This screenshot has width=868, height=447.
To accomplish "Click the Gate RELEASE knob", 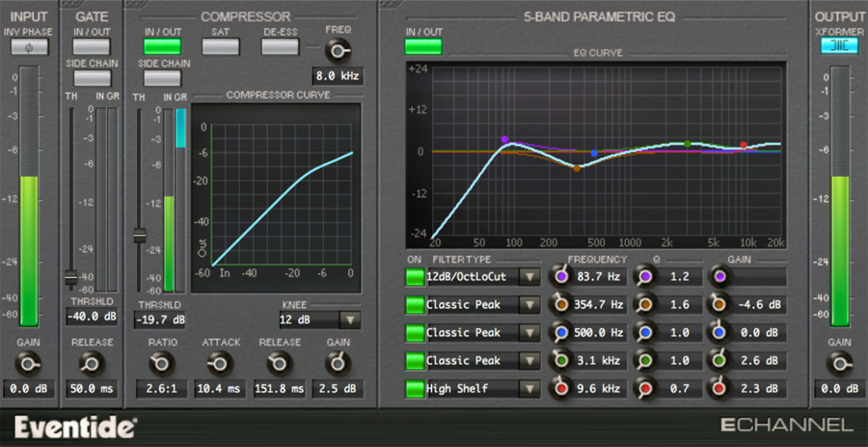I will (92, 364).
